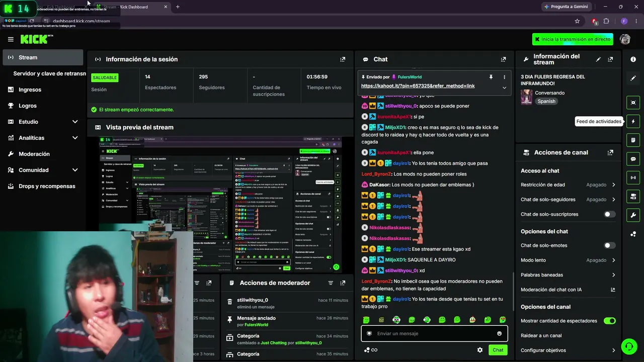The image size is (644, 362).
Task: Open the info icon in the right sidebar
Action: (x=633, y=59)
